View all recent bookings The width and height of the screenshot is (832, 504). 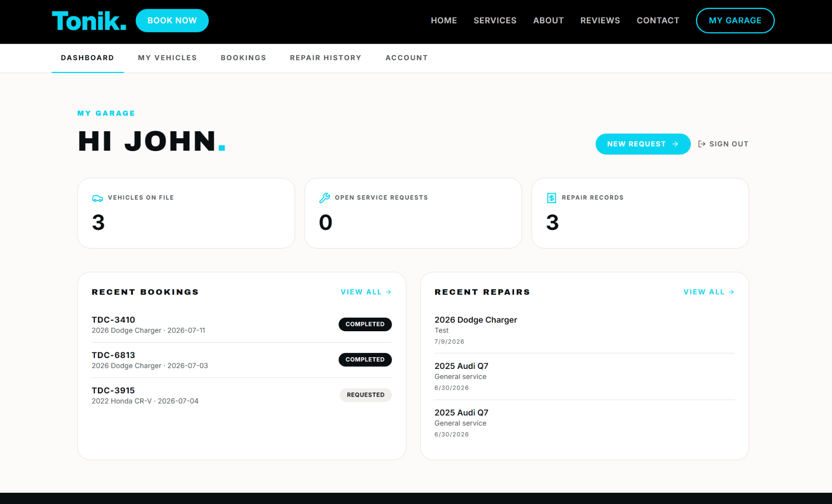[x=366, y=292]
